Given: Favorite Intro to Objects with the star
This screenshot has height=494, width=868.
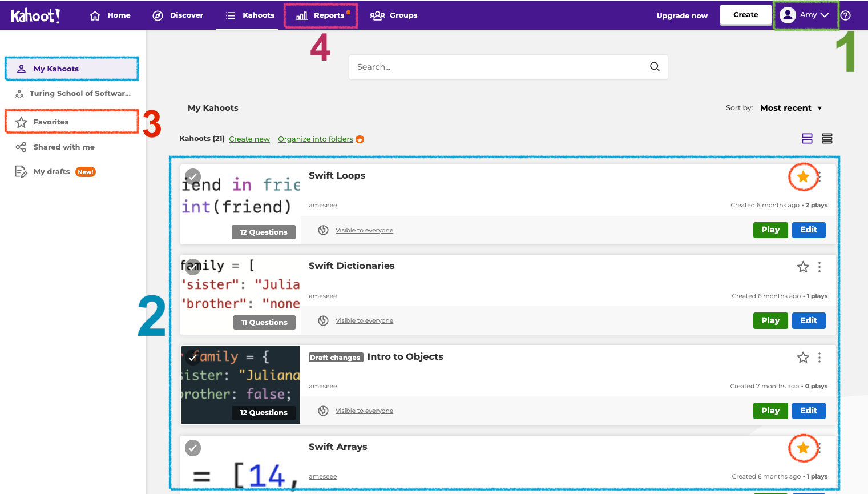Looking at the screenshot, I should coord(803,358).
